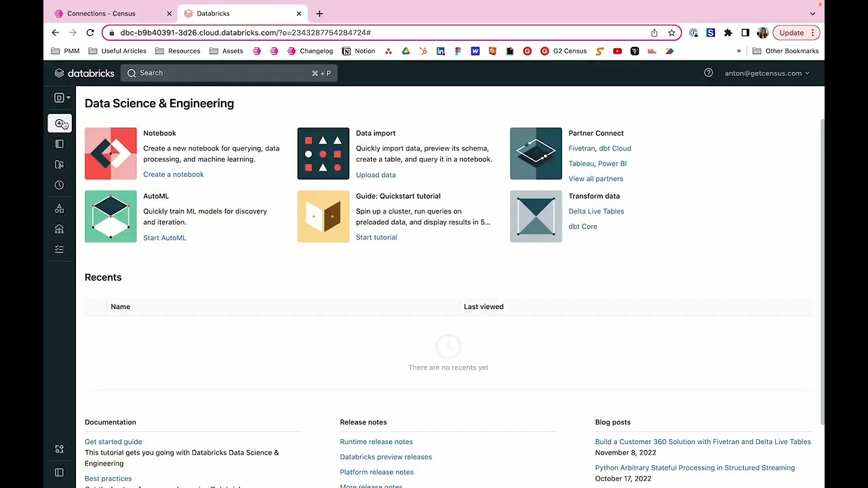868x488 pixels.
Task: Click the Start tutorial link
Action: point(376,237)
